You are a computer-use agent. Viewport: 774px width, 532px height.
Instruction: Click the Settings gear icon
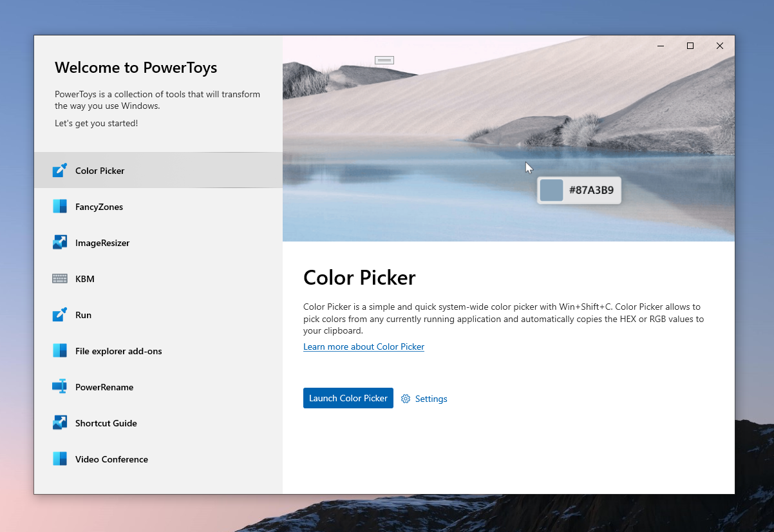tap(406, 399)
